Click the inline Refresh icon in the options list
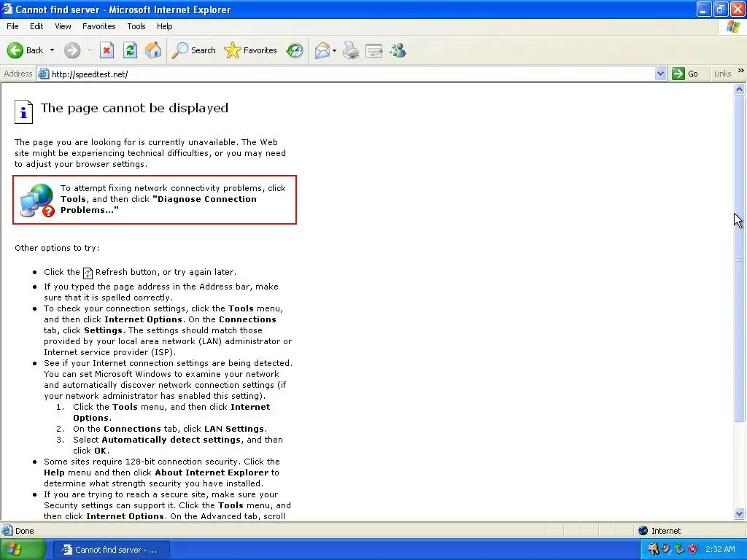Screen dimensions: 747x560 [88, 273]
